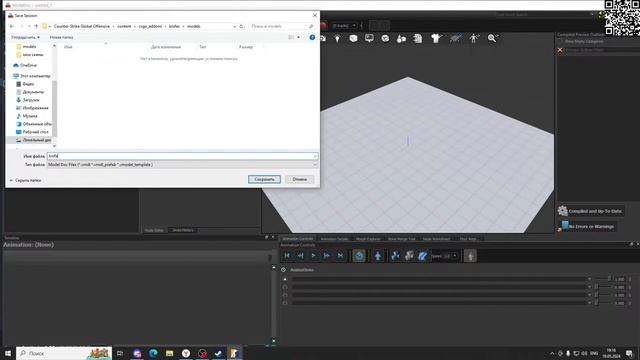Play the animation
This screenshot has height=360, width=640.
tap(313, 256)
